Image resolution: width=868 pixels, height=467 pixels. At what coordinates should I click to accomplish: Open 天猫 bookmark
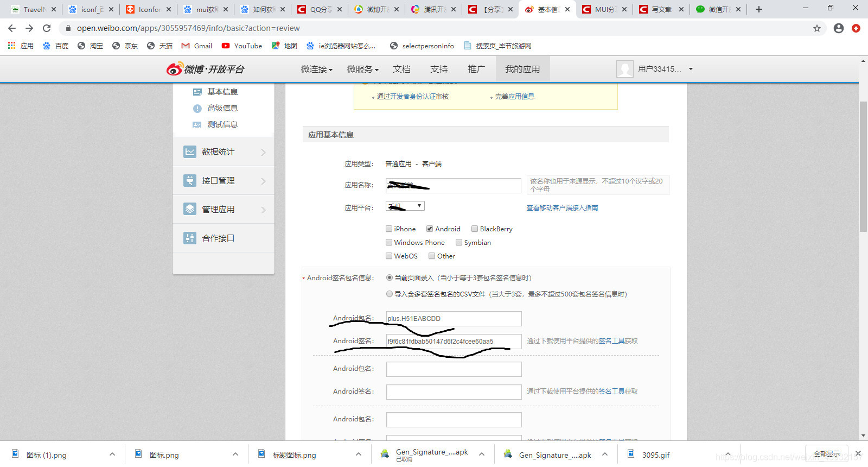pyautogui.click(x=159, y=46)
